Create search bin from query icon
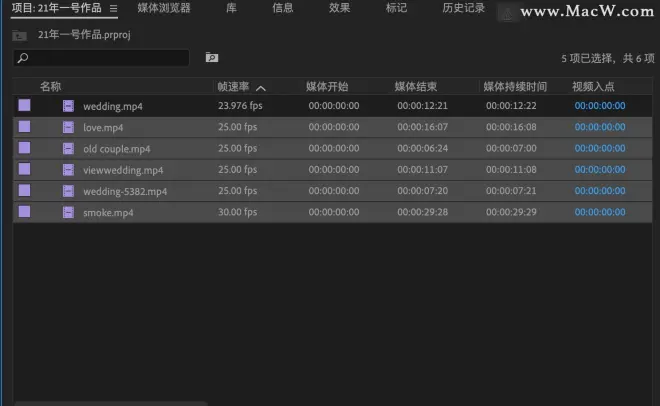The image size is (660, 406). coord(212,57)
